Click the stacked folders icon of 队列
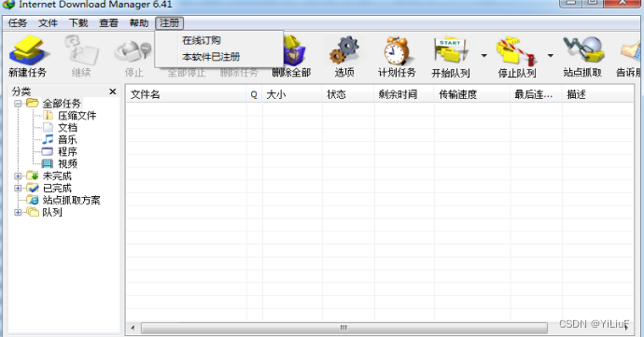Screen dimensions: 644x337 pos(33,212)
